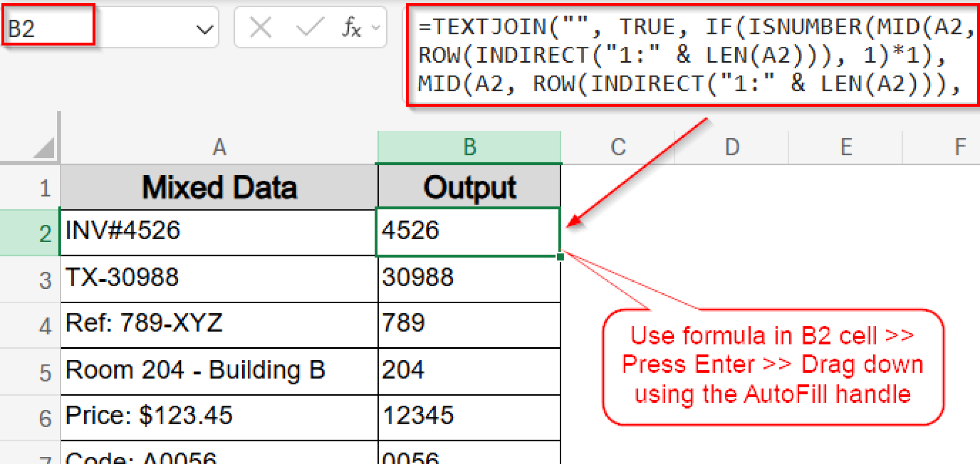
Task: Select the Output cell showing 30988
Action: (x=469, y=277)
